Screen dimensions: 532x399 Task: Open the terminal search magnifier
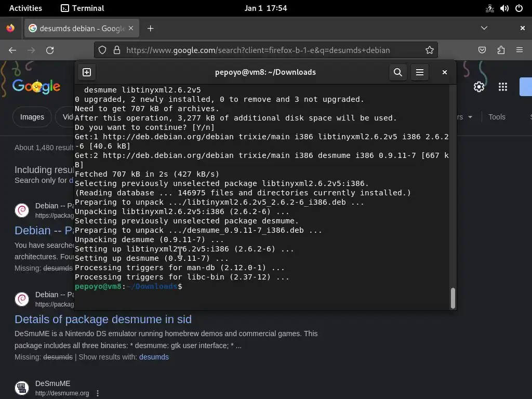397,72
